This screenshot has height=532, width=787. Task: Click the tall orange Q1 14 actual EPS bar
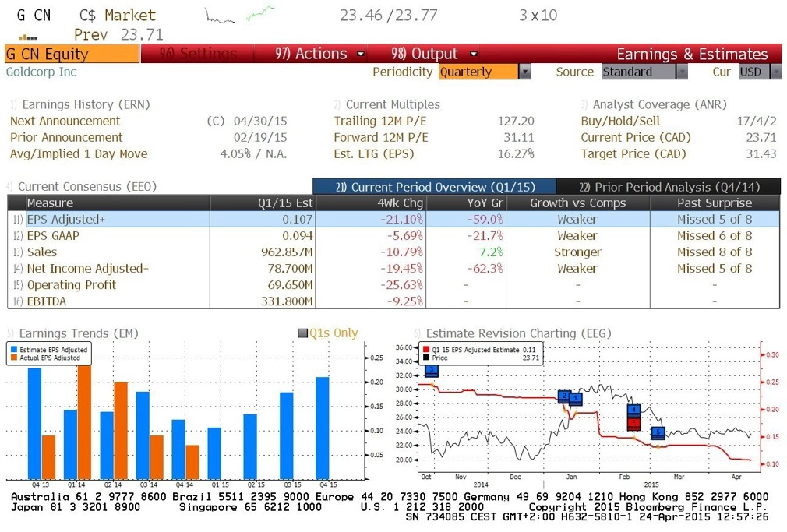tap(85, 423)
